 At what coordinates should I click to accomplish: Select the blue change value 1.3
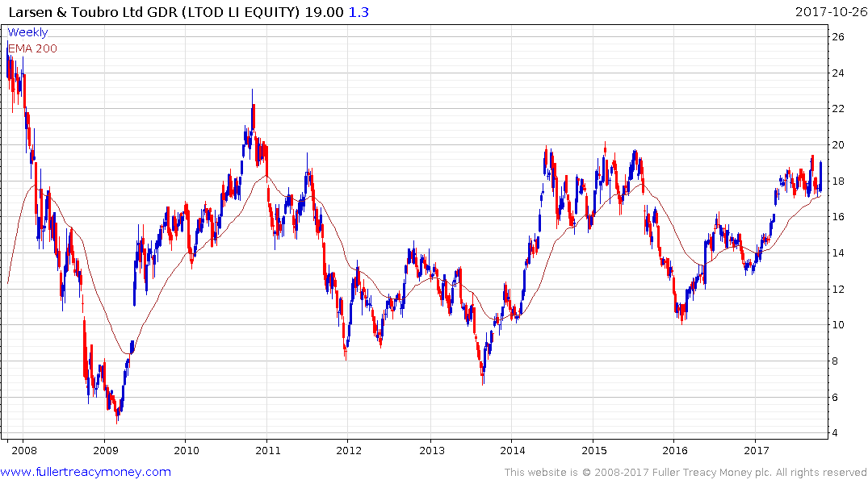(x=359, y=12)
